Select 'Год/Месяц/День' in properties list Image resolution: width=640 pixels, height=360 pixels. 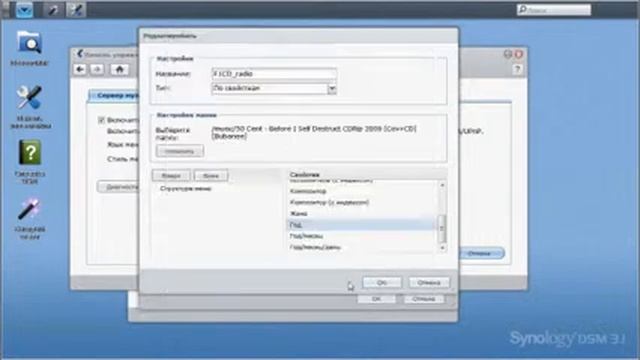(361, 247)
